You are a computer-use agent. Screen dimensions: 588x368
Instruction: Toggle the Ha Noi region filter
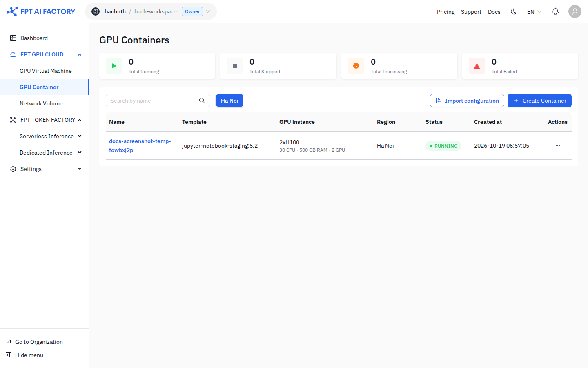229,101
